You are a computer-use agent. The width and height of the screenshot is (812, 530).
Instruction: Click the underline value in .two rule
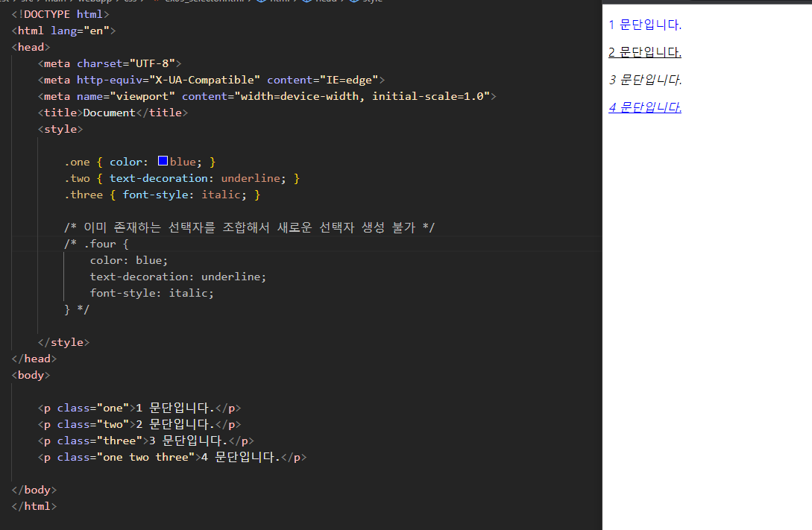click(251, 179)
